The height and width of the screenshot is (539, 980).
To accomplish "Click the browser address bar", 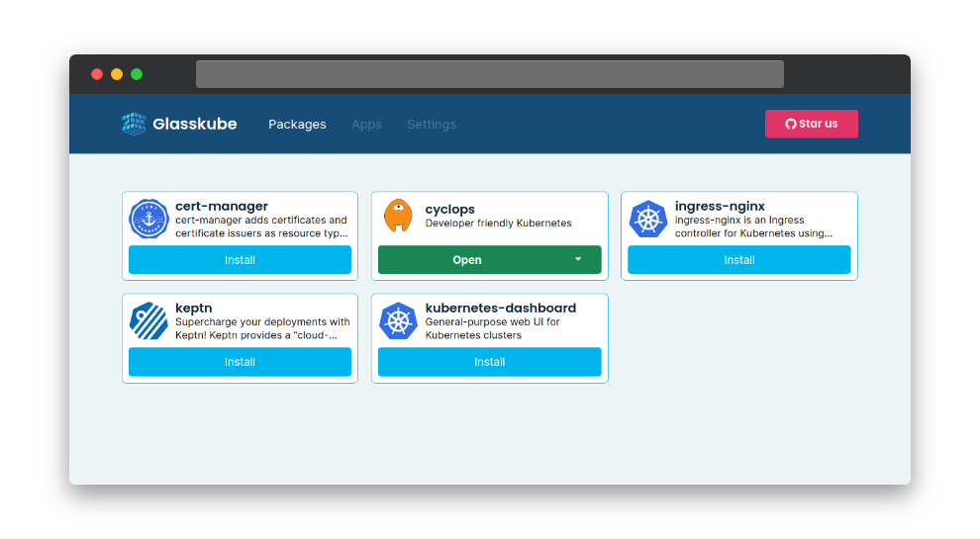I will coord(489,74).
